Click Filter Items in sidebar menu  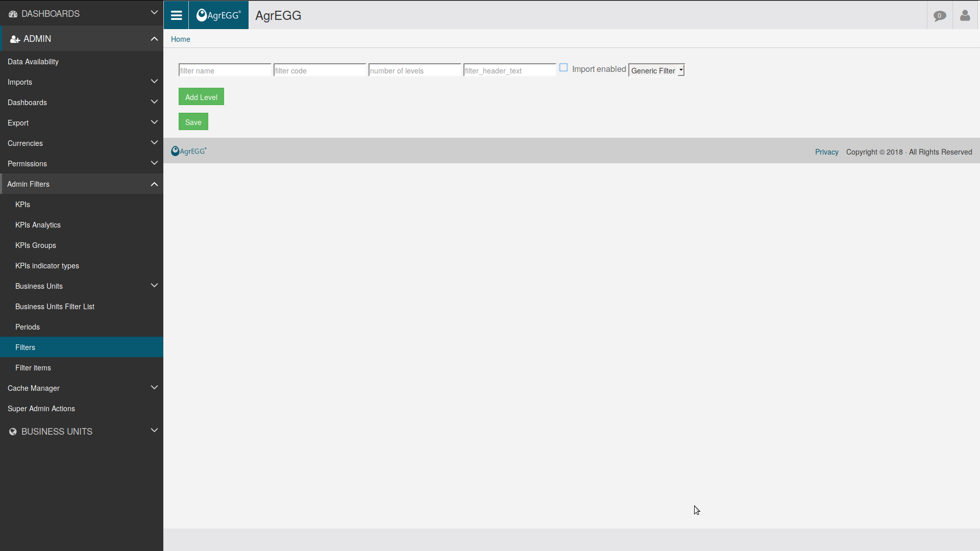tap(33, 368)
